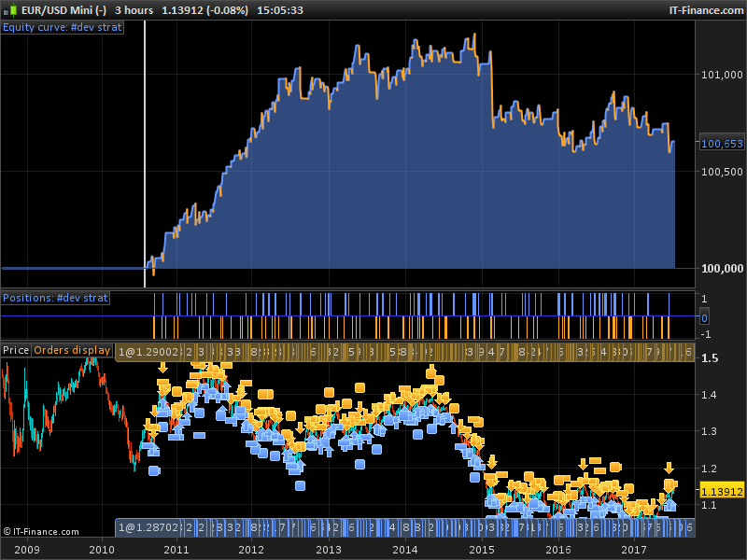Screen dimensions: 747x560
Task: Click the lowest blue order square in mid-2012
Action: click(x=300, y=484)
